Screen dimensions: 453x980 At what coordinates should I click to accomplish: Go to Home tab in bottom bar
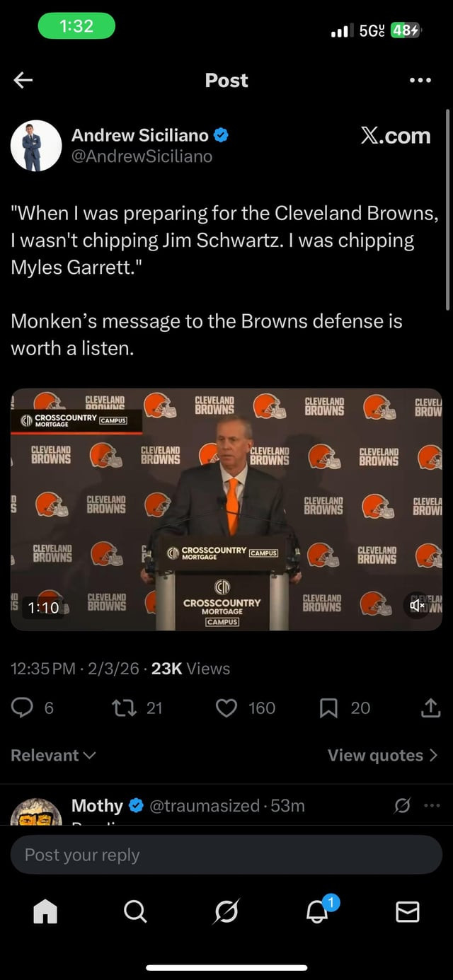click(x=45, y=912)
